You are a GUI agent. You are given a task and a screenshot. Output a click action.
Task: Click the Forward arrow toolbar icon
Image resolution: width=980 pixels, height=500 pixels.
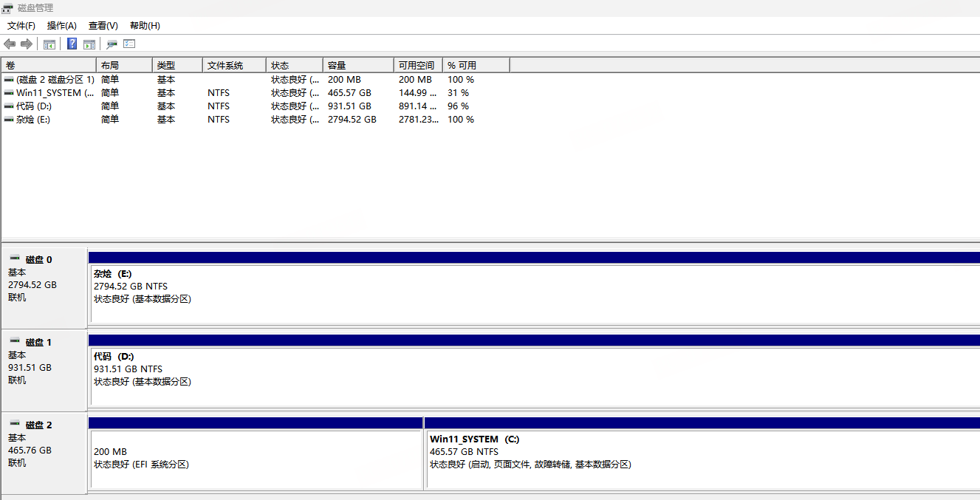(27, 44)
